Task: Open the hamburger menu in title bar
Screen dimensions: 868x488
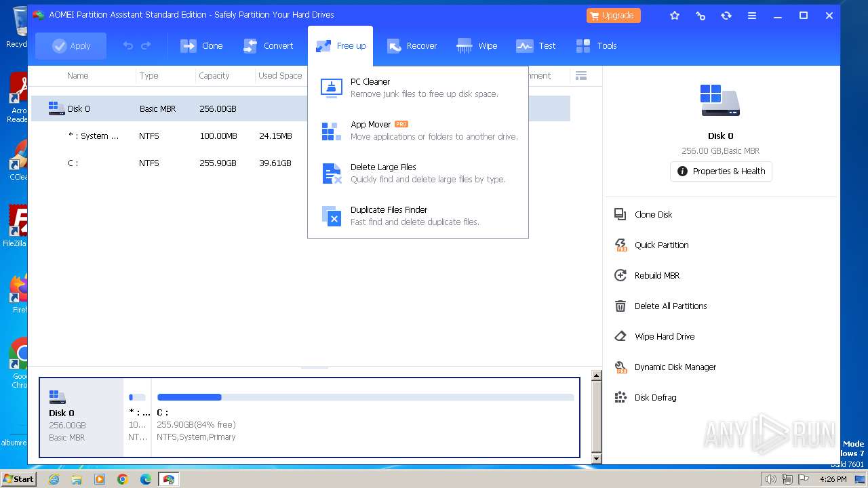Action: pos(752,16)
